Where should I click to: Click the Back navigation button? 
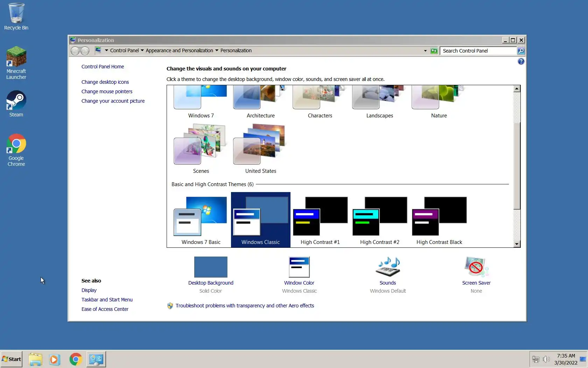tap(75, 51)
